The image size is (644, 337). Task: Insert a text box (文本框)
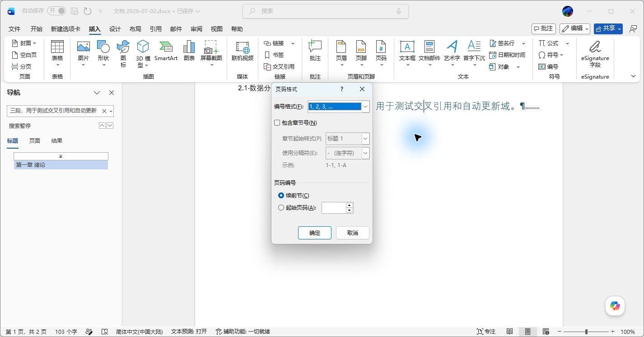[407, 53]
